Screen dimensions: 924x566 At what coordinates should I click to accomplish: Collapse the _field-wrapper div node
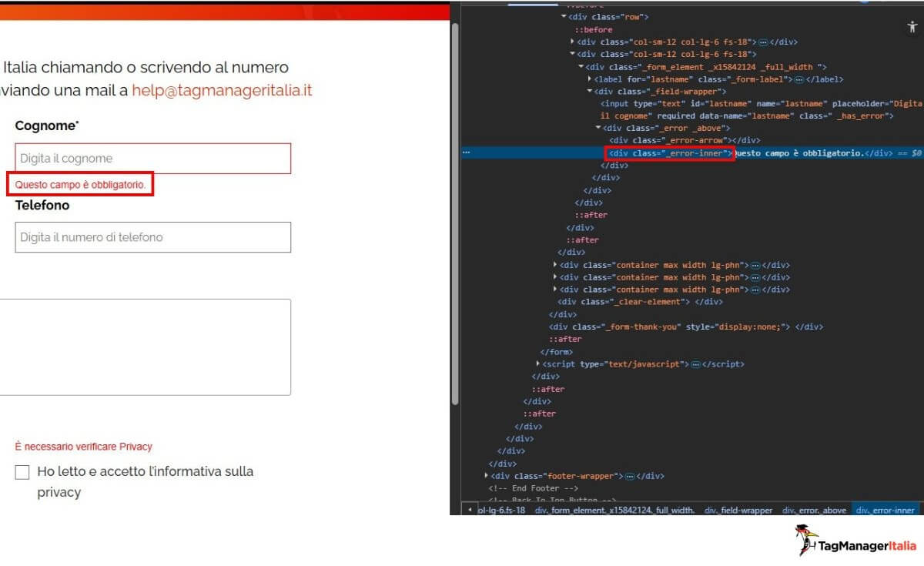coord(589,92)
